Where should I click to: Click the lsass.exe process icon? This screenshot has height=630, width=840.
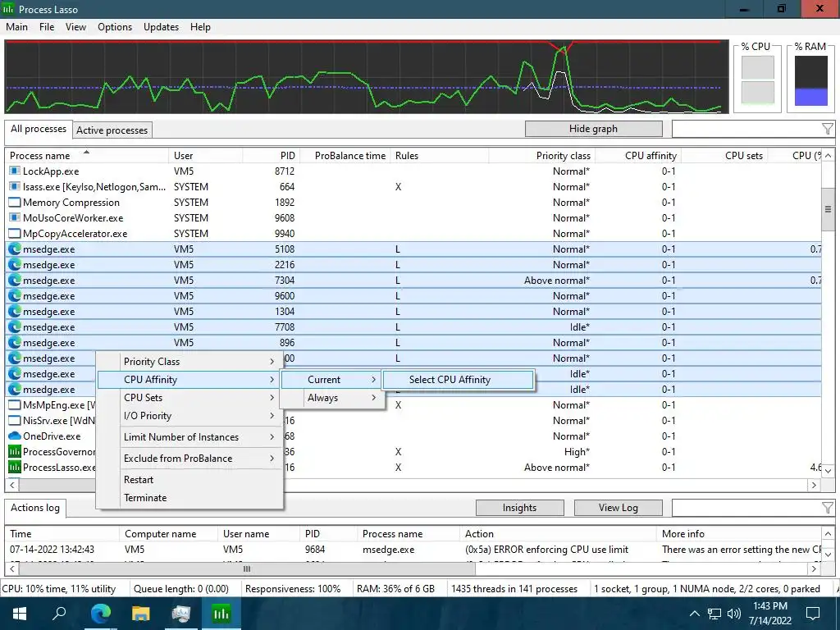[15, 187]
